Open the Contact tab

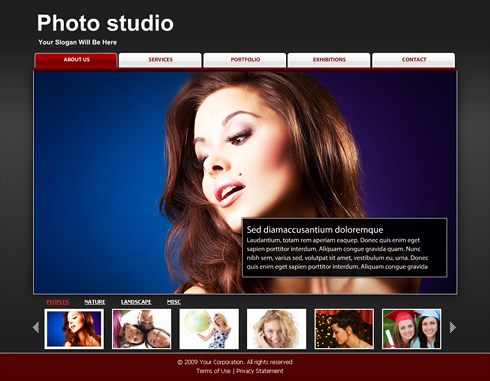coord(414,60)
